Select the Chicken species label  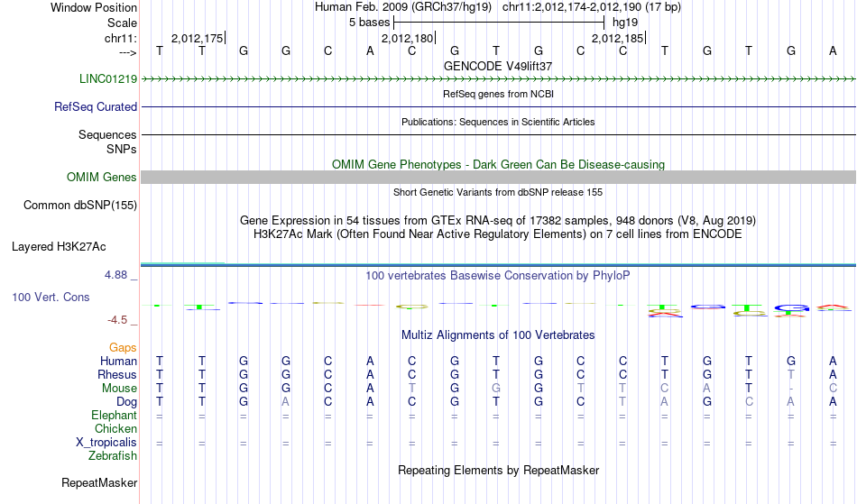click(115, 428)
